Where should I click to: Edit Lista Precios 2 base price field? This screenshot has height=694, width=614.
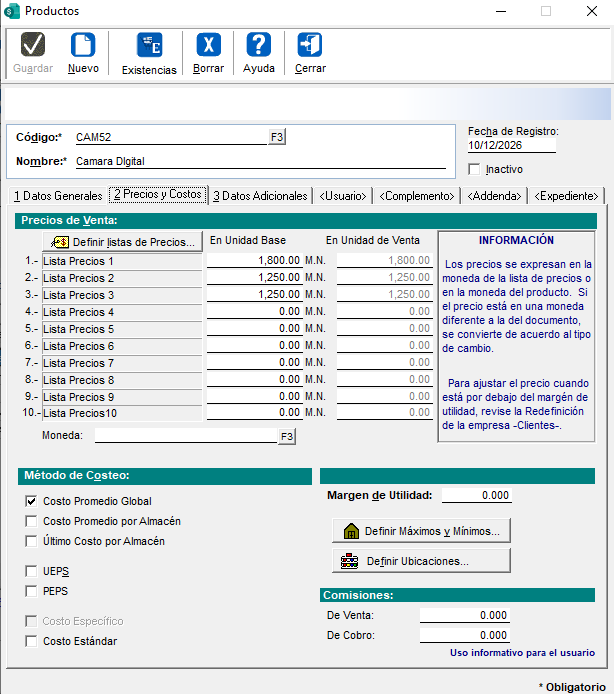[x=255, y=278]
